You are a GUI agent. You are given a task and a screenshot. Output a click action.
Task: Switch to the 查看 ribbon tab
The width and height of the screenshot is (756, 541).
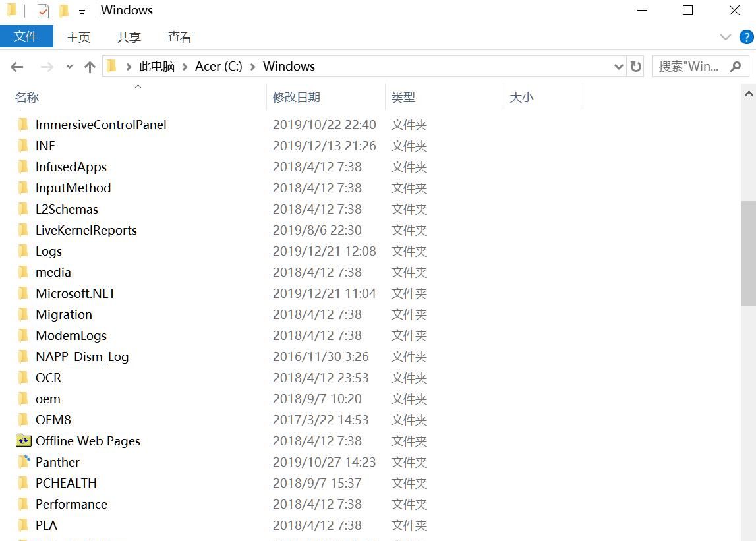pyautogui.click(x=179, y=37)
